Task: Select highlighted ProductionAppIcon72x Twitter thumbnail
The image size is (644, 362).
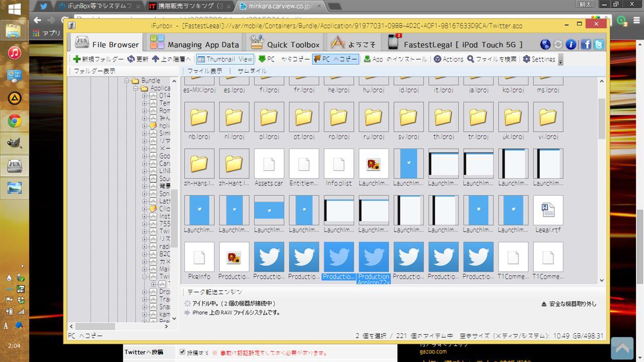Action: [373, 262]
